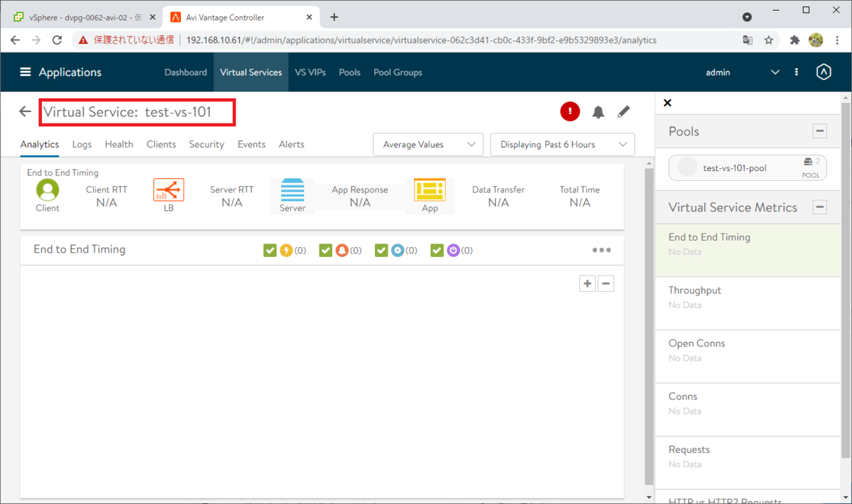
Task: Open the Pool Groups menu
Action: coord(398,72)
